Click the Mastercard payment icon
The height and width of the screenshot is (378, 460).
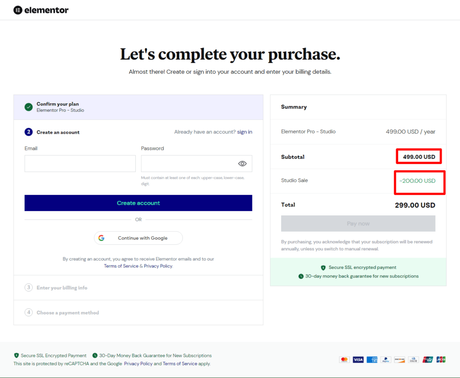[344, 360]
